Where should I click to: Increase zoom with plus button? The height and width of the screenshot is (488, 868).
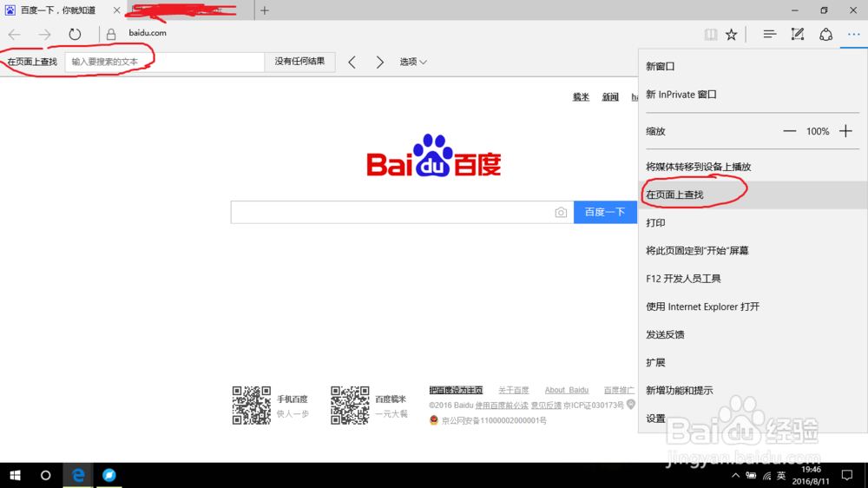click(845, 131)
